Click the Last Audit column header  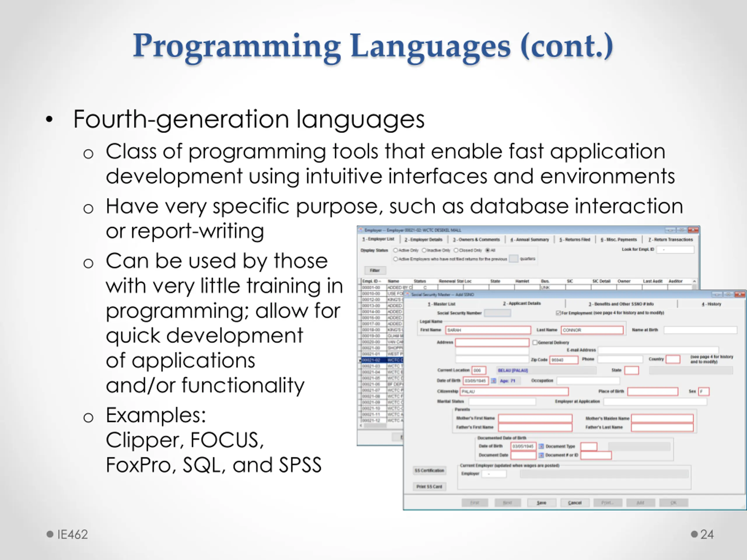(652, 281)
